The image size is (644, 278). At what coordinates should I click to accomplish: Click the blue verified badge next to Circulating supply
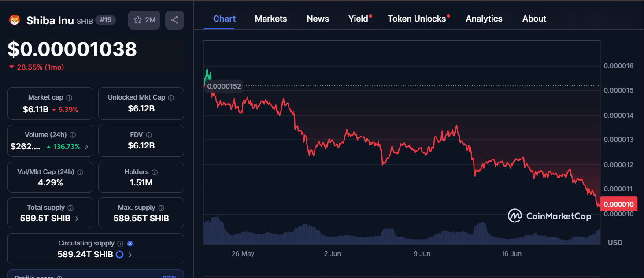tap(130, 243)
